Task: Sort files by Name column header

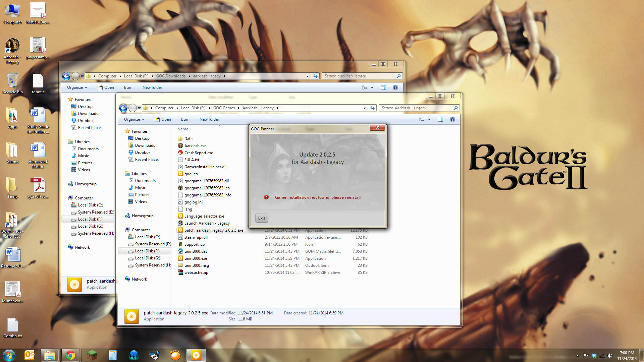Action: [183, 129]
